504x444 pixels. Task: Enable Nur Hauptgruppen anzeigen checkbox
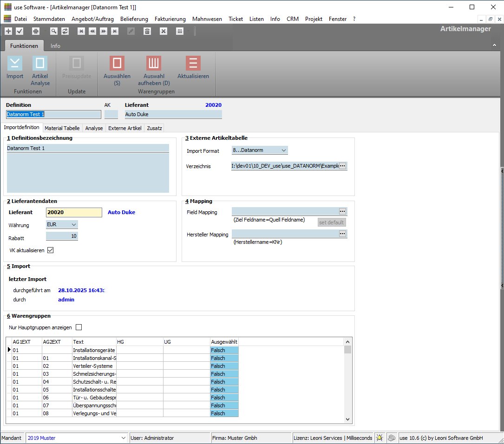tap(79, 327)
